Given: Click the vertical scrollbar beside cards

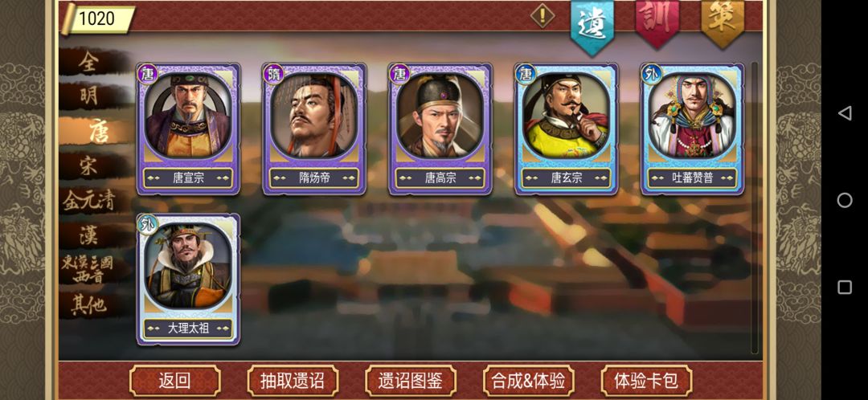Looking at the screenshot, I should pyautogui.click(x=754, y=207).
